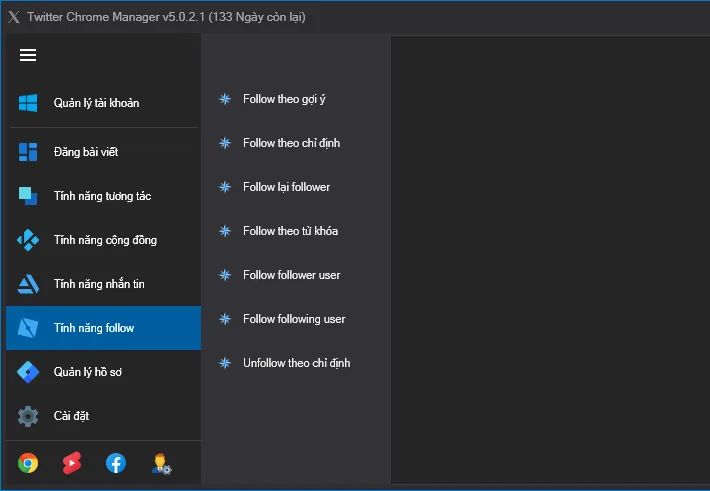Open the user settings avatar icon
The image size is (710, 491).
click(161, 463)
